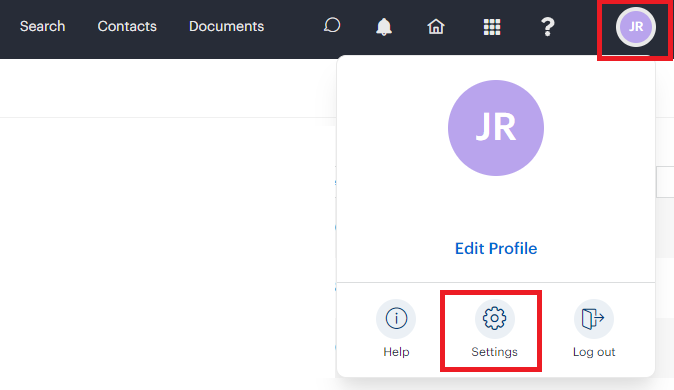Go to home via house icon

point(435,27)
